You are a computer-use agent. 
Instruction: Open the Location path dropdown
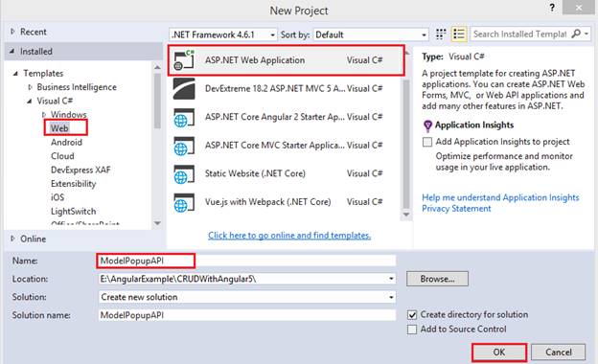point(391,279)
